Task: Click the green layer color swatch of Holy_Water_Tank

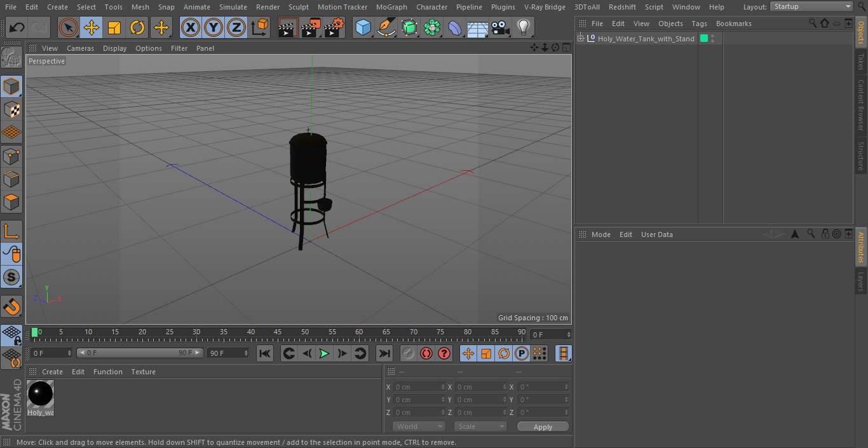Action: point(704,39)
